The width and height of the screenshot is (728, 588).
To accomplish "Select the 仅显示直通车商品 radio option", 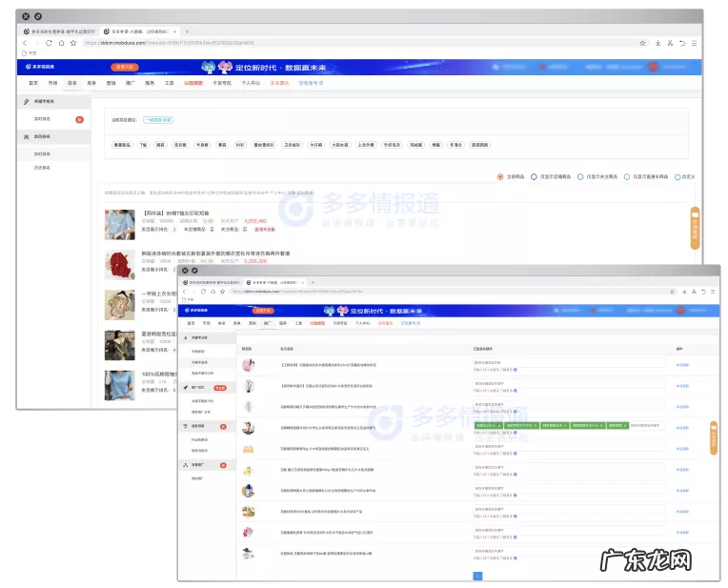I will (627, 177).
